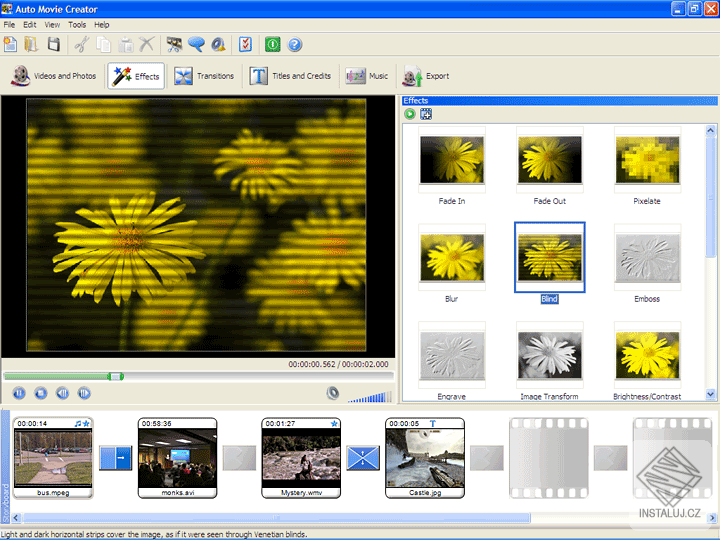Viewport: 720px width, 540px height.
Task: Select the Castle.jpg storyboard clip
Action: (425, 458)
